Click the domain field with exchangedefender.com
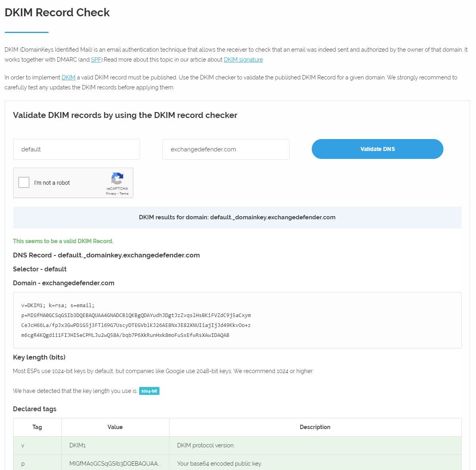Image resolution: width=476 pixels, height=470 pixels. point(225,149)
